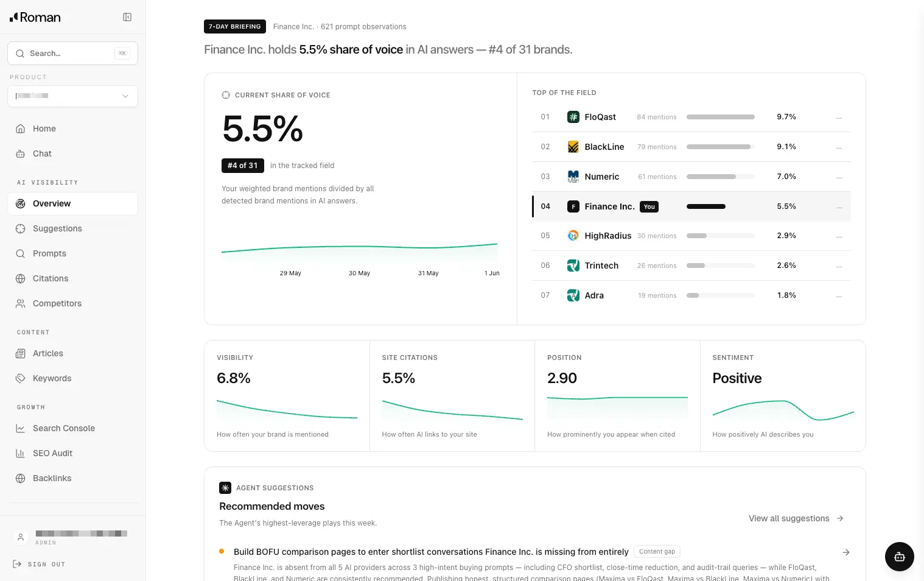
Task: Collapse the sidebar panel icon
Action: pos(127,17)
